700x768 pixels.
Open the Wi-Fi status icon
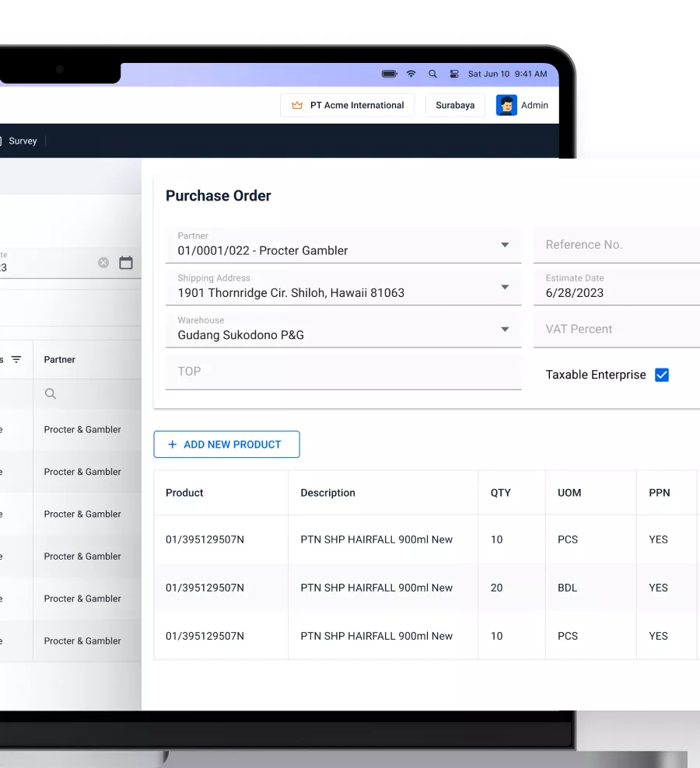[411, 74]
